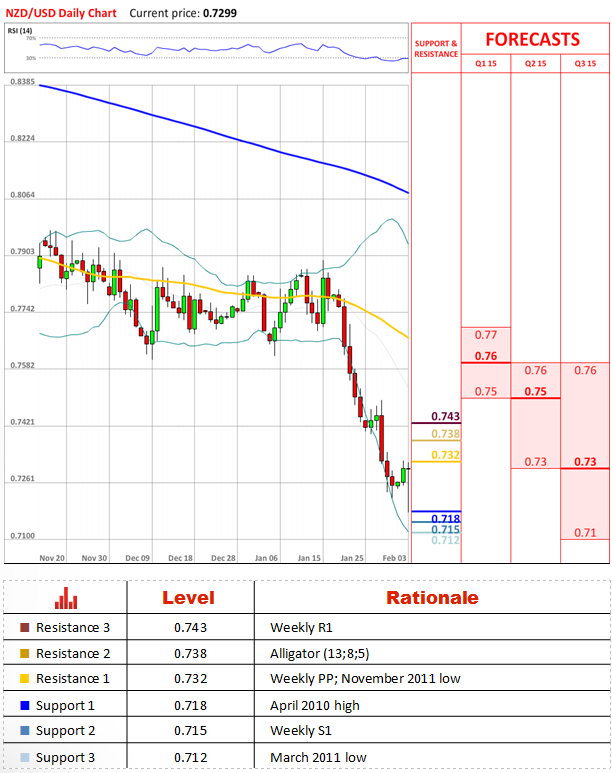Click the Resistance 2 gold color swatch

tap(25, 654)
